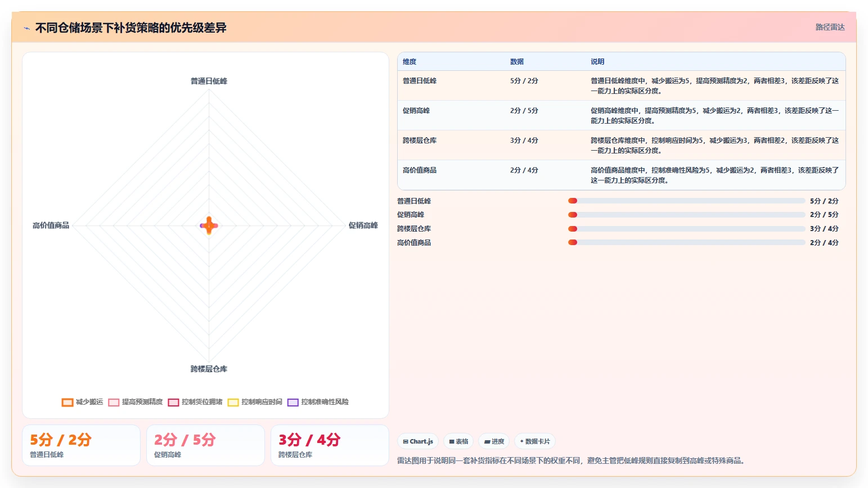Click the 维度 table column header
Image resolution: width=868 pixels, height=488 pixels.
(410, 62)
